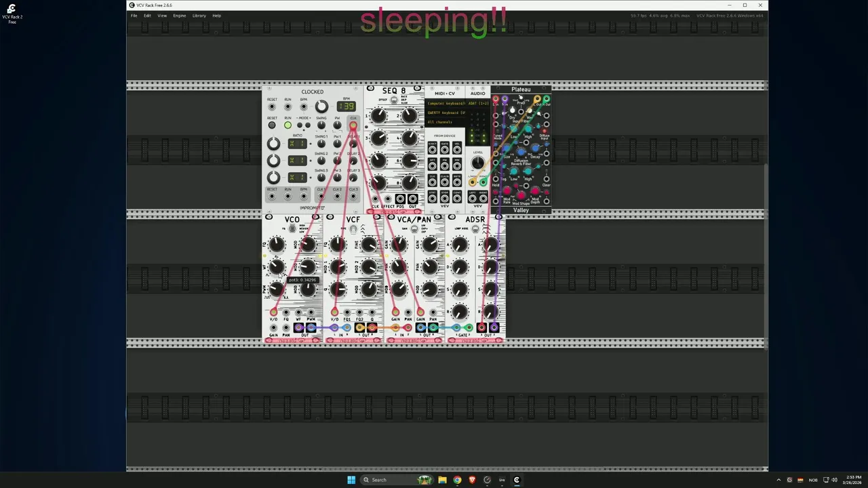The width and height of the screenshot is (868, 488).
Task: Open the File menu
Action: coord(134,16)
